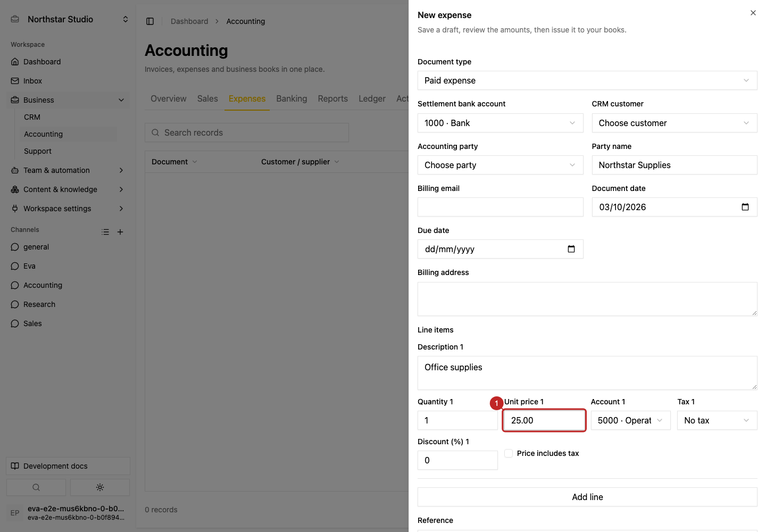The height and width of the screenshot is (532, 766).
Task: Switch to the Reports tab
Action: click(x=333, y=99)
